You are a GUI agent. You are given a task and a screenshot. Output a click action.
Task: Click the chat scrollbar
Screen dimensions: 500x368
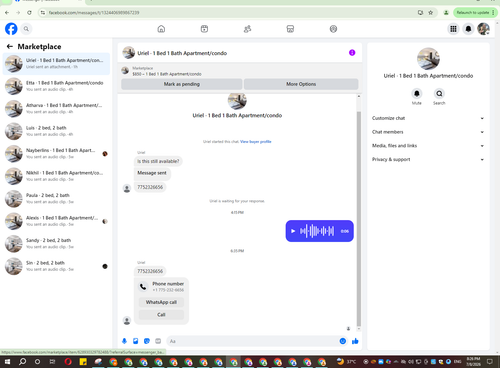click(359, 218)
